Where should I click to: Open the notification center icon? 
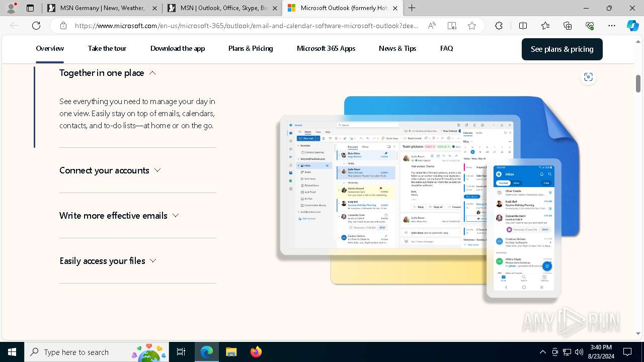(x=627, y=352)
